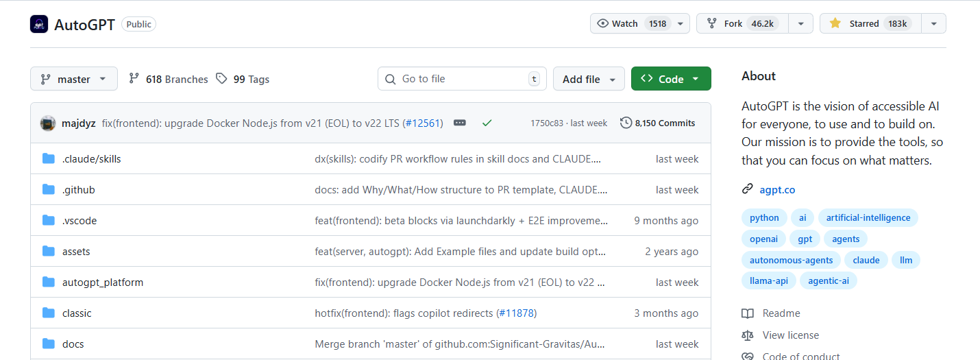
Task: Open the hotfix(frontend) flags copilot redirects commit
Action: pyautogui.click(x=404, y=313)
